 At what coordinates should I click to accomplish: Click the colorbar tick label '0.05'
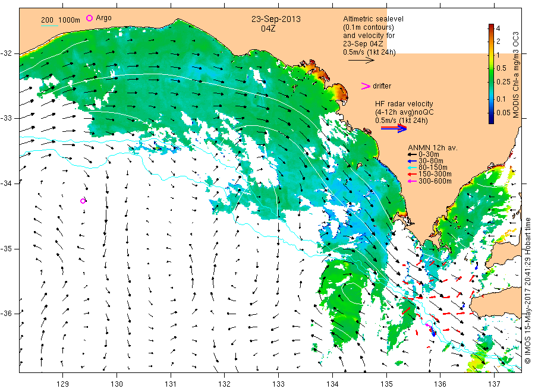tap(503, 113)
